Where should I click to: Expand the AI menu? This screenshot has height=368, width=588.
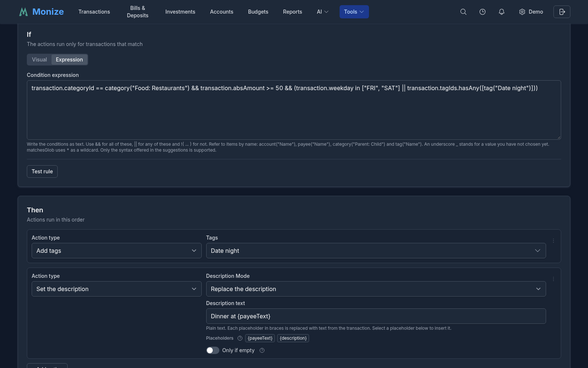click(323, 12)
